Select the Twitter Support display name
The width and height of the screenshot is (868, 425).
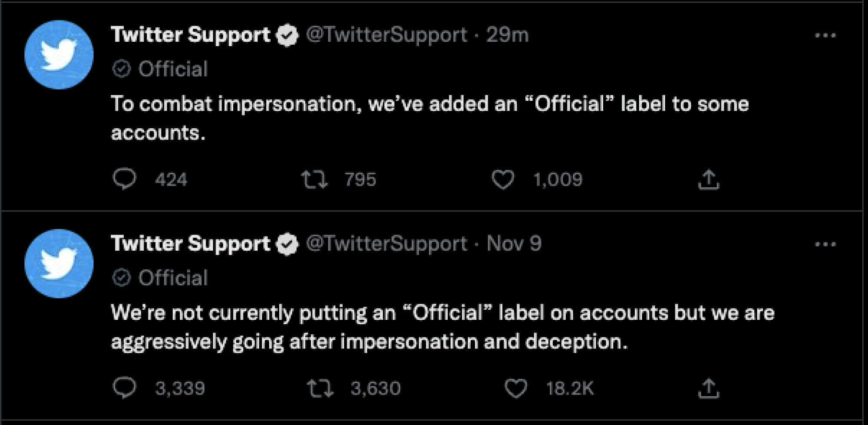(189, 35)
